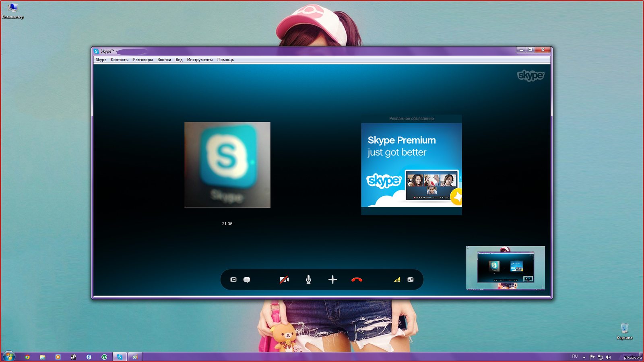644x362 pixels.
Task: Mute the microphone in the call
Action: pos(308,280)
